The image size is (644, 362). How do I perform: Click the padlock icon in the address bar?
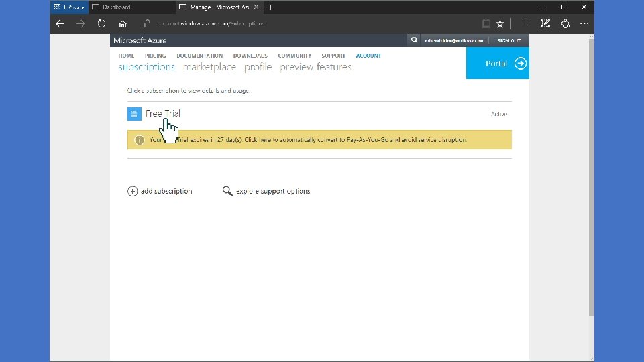[x=147, y=24]
